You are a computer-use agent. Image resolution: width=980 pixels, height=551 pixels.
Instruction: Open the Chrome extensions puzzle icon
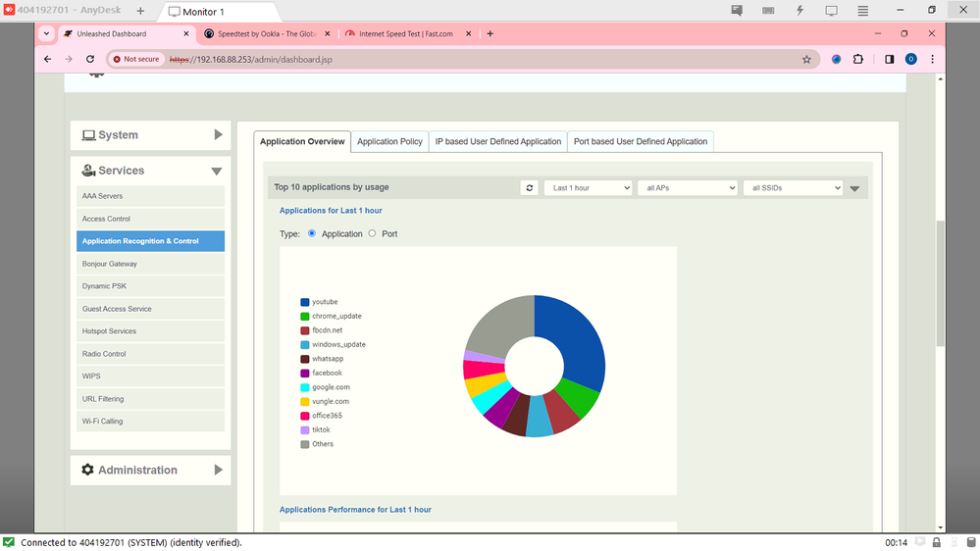point(858,59)
